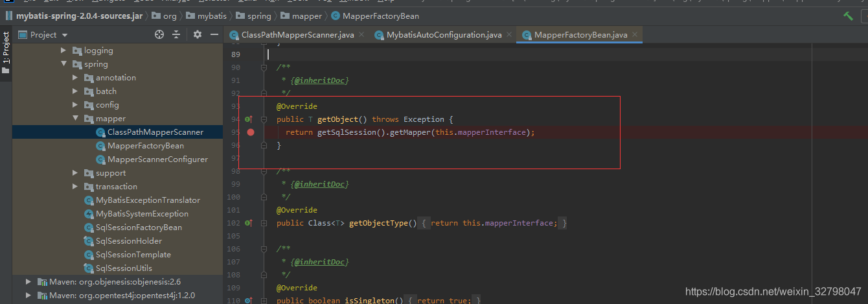Select MyBatisExceptionTranslator class
This screenshot has width=868, height=304.
pos(148,200)
